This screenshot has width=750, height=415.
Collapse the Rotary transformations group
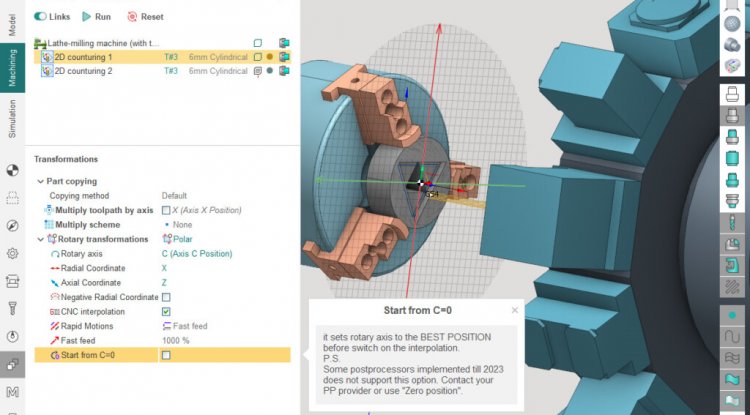coord(40,239)
